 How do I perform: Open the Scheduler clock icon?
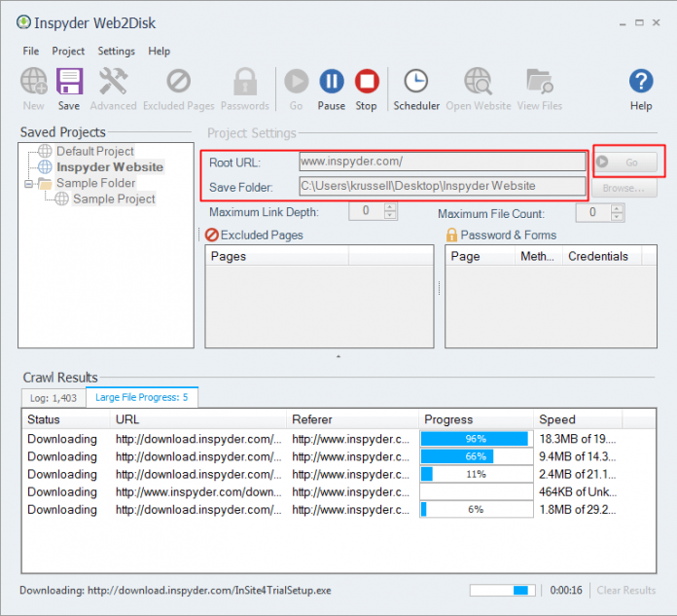pyautogui.click(x=416, y=82)
